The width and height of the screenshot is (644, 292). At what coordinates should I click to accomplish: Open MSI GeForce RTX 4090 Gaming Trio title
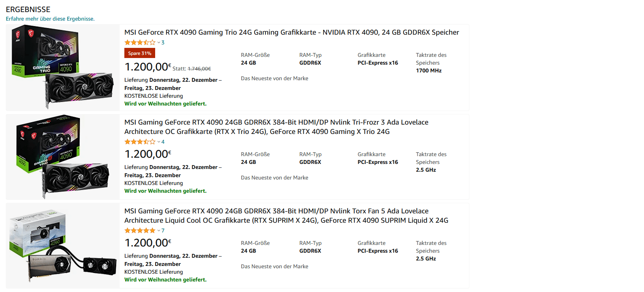click(x=292, y=32)
